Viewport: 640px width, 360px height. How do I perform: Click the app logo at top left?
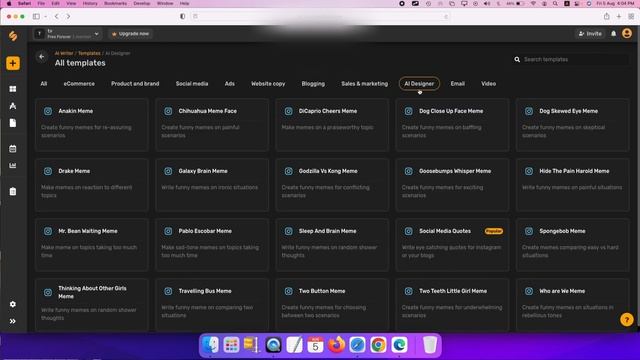(x=13, y=36)
